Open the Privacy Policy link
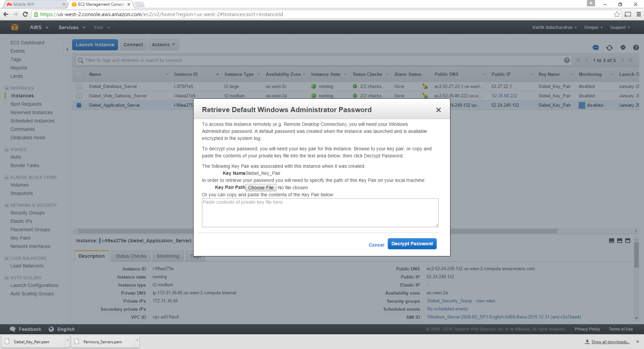644x349 pixels. point(587,329)
